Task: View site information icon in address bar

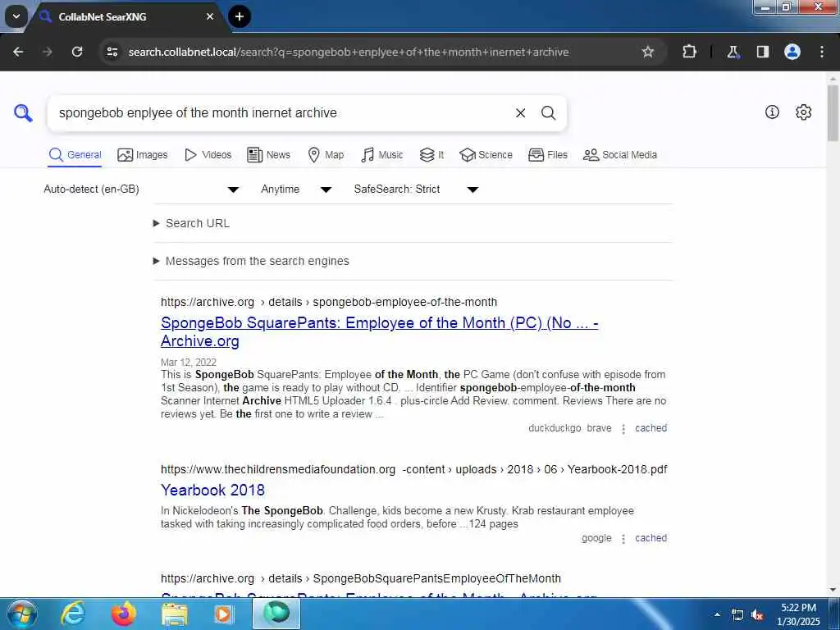Action: click(x=112, y=52)
